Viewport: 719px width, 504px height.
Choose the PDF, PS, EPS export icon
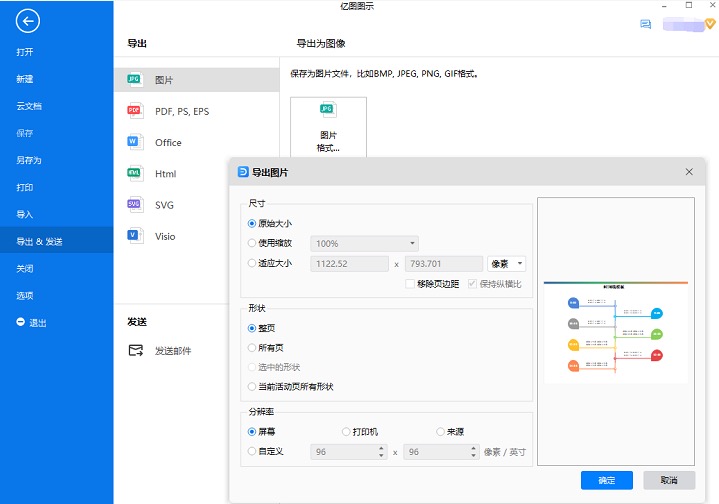click(x=134, y=111)
